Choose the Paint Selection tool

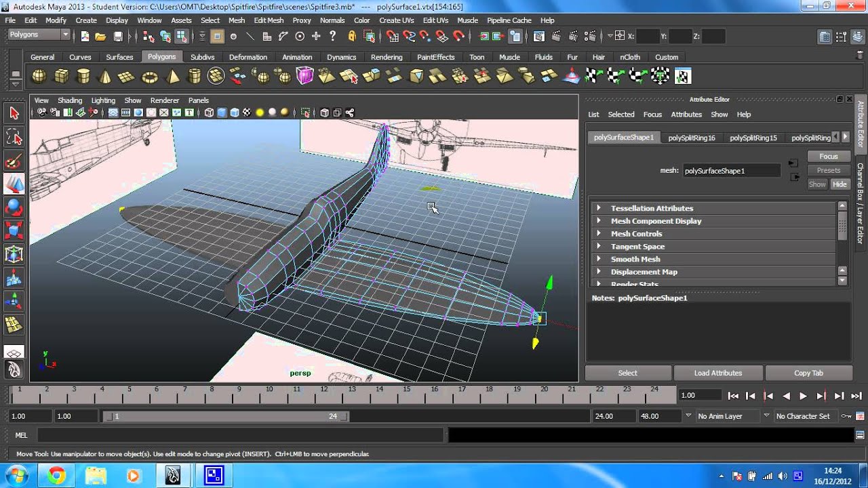click(x=14, y=161)
